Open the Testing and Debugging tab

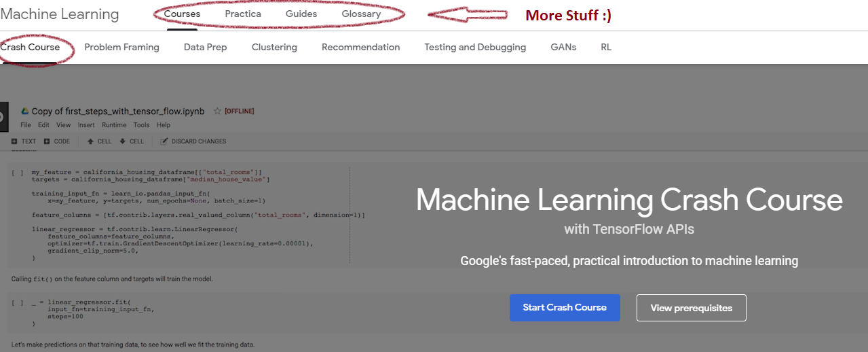point(475,48)
